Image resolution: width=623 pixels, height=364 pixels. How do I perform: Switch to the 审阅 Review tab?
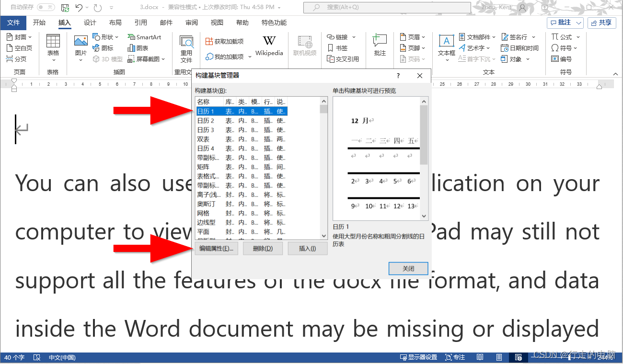pyautogui.click(x=191, y=23)
